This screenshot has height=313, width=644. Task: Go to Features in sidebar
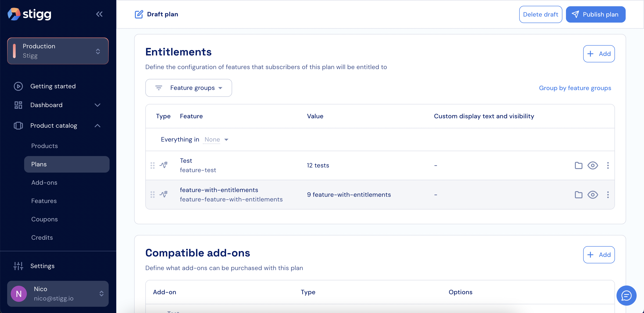(44, 201)
